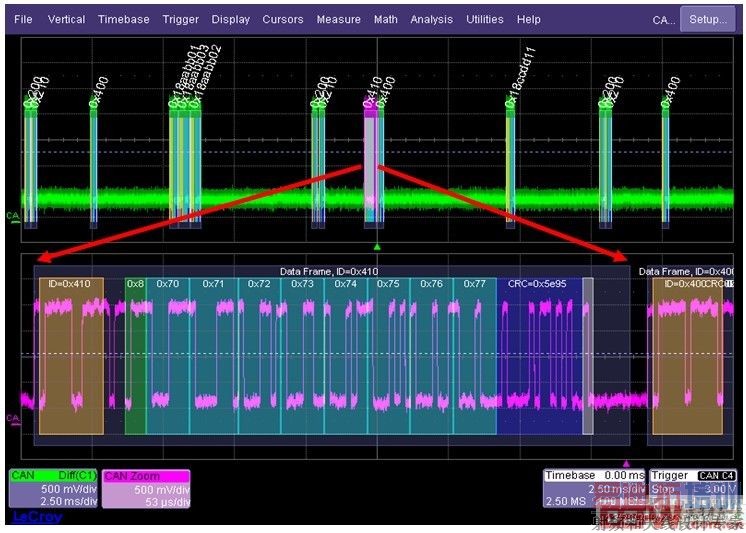The height and width of the screenshot is (533, 746).
Task: Open the Measure menu
Action: [x=339, y=20]
